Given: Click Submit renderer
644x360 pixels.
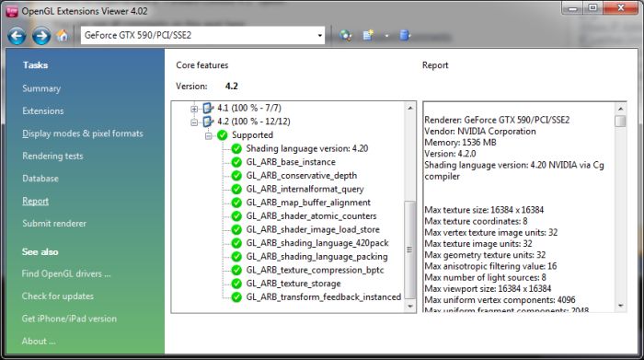Looking at the screenshot, I should 54,224.
